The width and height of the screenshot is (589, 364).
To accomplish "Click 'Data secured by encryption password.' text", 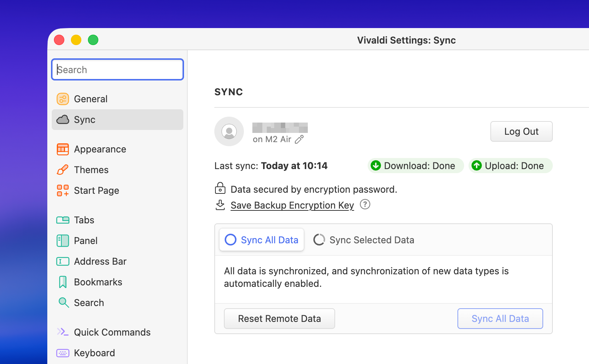I will pyautogui.click(x=314, y=189).
